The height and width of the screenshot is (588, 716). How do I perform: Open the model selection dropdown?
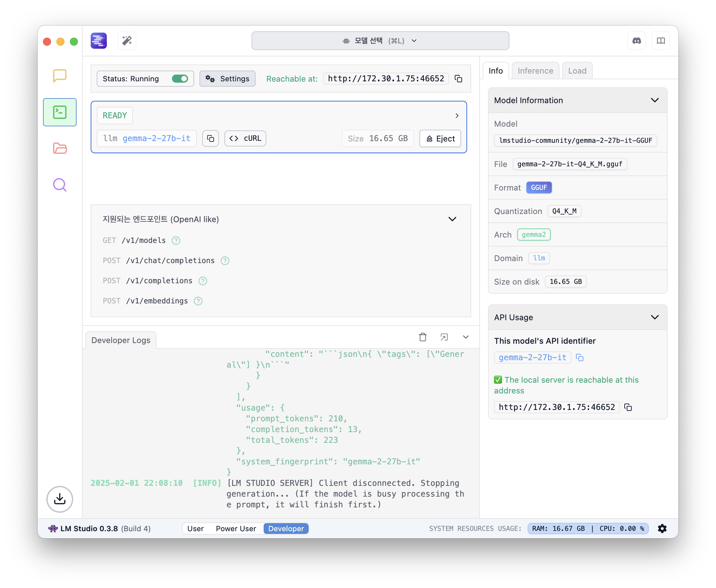click(x=380, y=41)
